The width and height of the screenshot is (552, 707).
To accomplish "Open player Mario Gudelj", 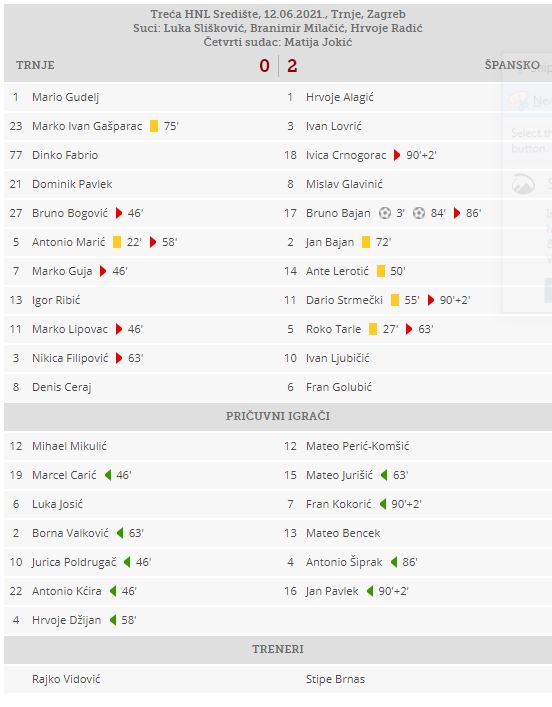I will tap(65, 97).
